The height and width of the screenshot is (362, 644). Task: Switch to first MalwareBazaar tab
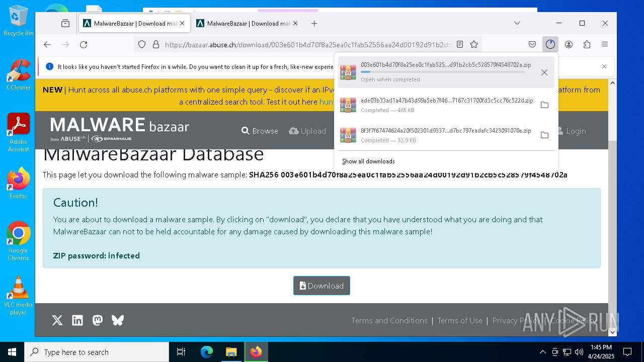coord(134,23)
